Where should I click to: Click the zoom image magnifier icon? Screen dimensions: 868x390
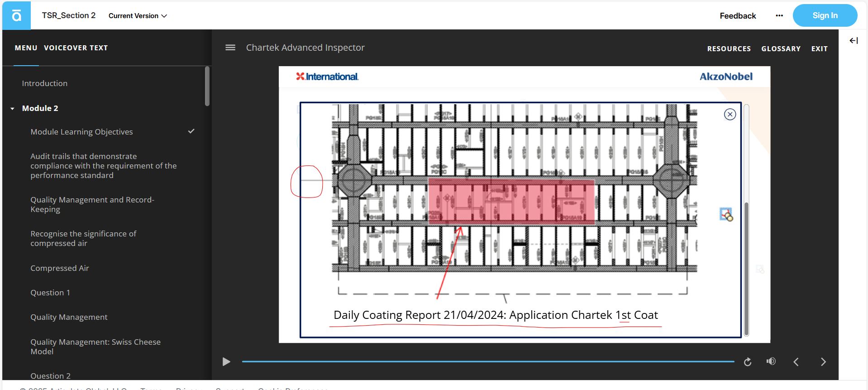tap(726, 214)
